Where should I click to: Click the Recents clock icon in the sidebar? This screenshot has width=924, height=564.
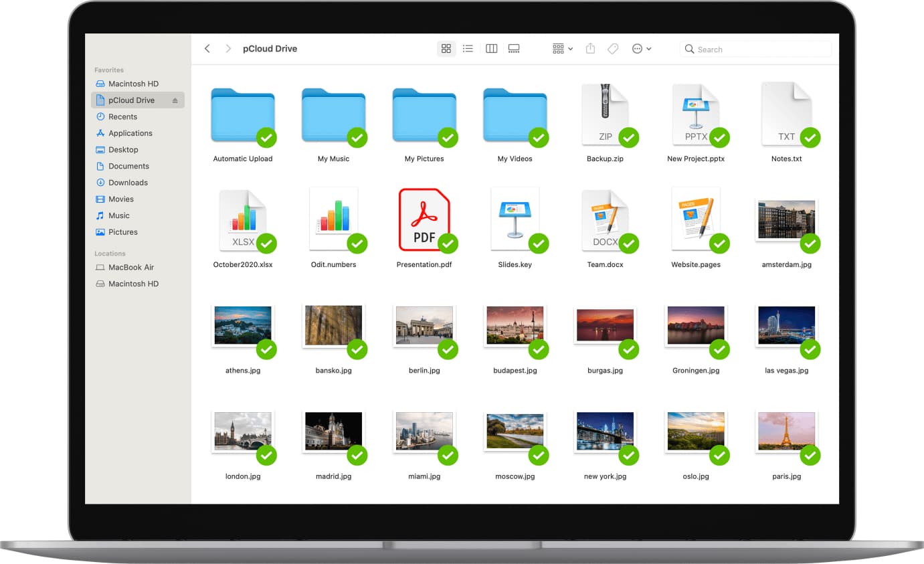coord(100,116)
